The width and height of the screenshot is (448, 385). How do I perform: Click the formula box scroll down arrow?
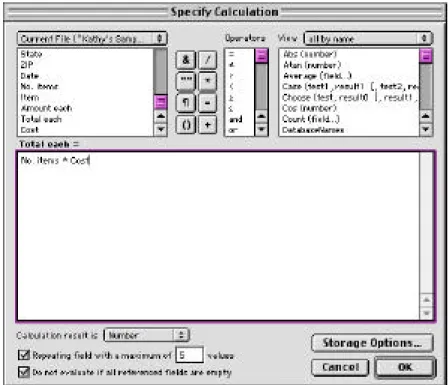pos(426,313)
